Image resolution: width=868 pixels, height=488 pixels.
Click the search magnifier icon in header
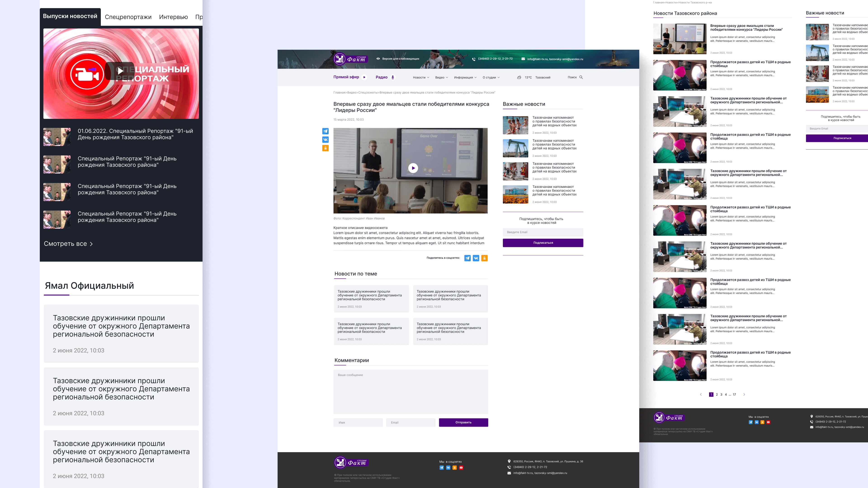(x=581, y=77)
